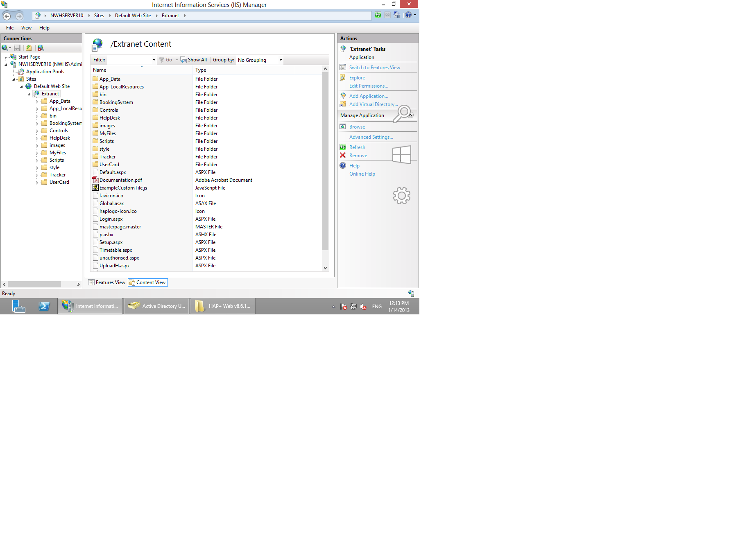Click the Remove red X icon in Actions
The height and width of the screenshot is (560, 747).
click(343, 155)
